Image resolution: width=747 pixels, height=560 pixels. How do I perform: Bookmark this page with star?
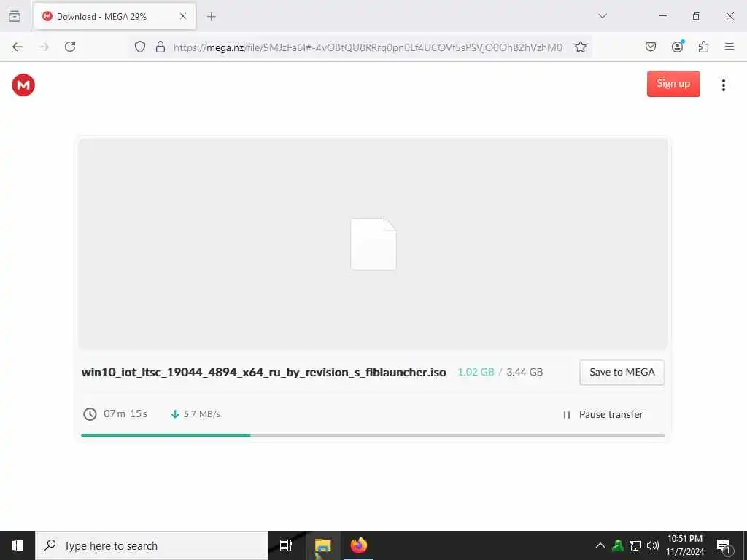[580, 47]
